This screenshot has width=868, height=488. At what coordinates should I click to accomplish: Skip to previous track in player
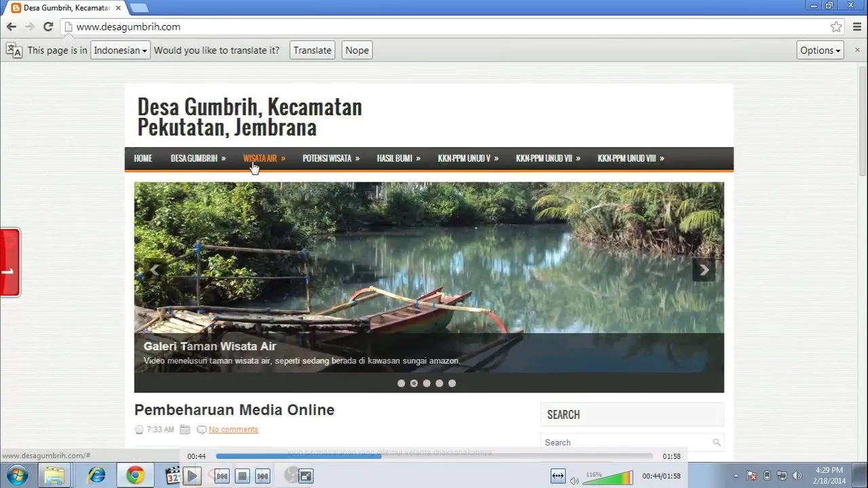point(222,476)
